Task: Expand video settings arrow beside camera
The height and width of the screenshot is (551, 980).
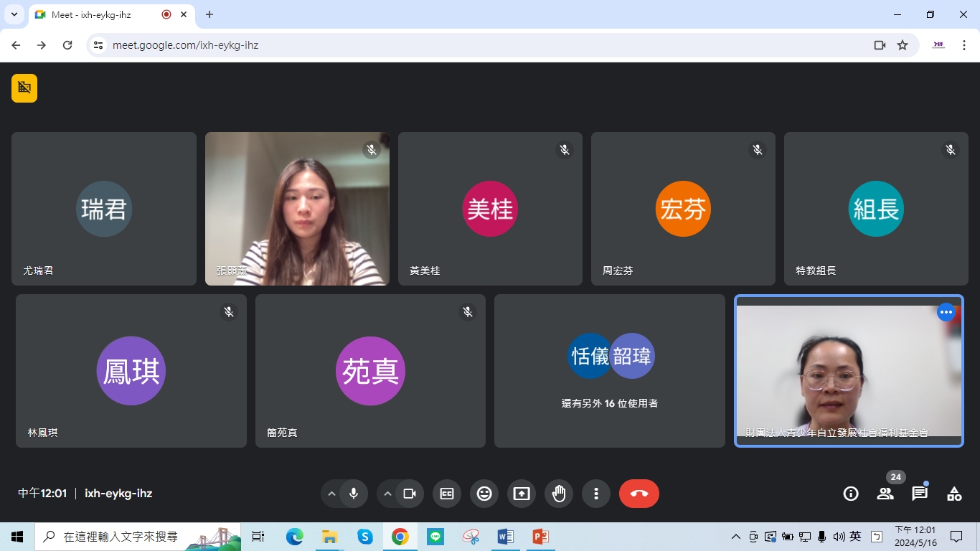Action: click(x=387, y=494)
